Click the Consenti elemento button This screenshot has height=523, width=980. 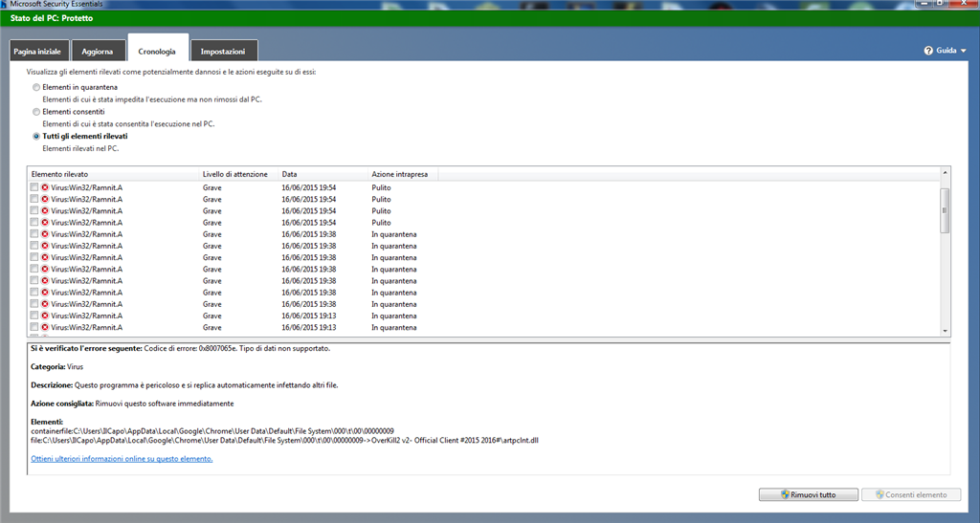(x=911, y=495)
